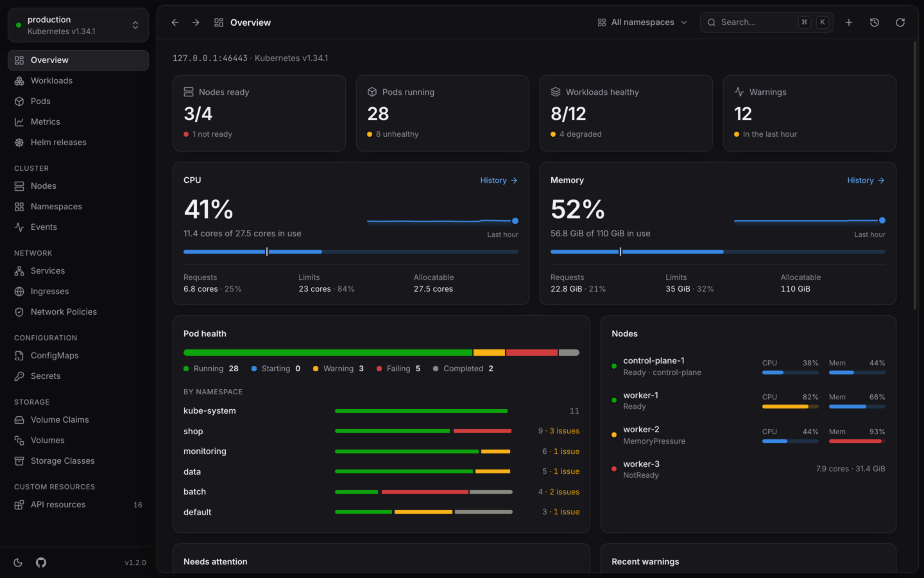
Task: Go to Metrics page
Action: [78, 122]
